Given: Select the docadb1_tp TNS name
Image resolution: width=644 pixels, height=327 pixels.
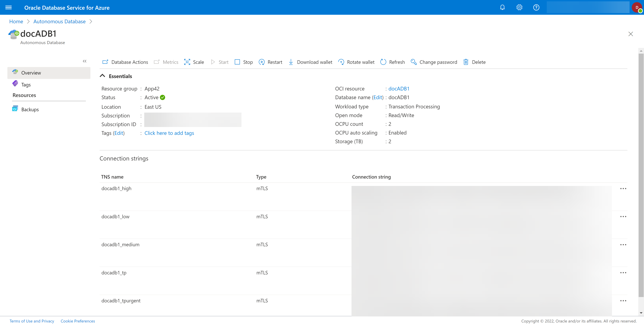Looking at the screenshot, I should click(114, 273).
